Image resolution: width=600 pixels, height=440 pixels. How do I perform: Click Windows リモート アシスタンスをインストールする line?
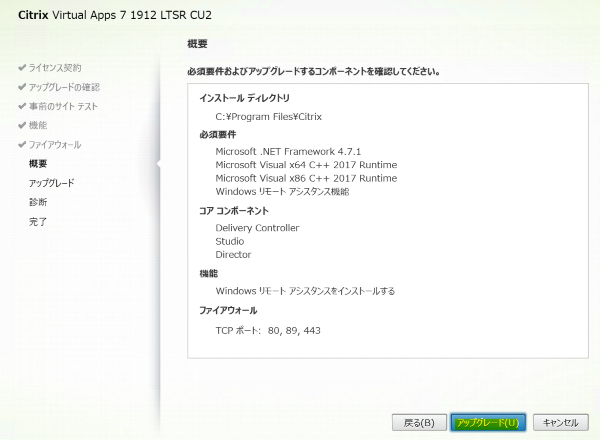coord(305,291)
